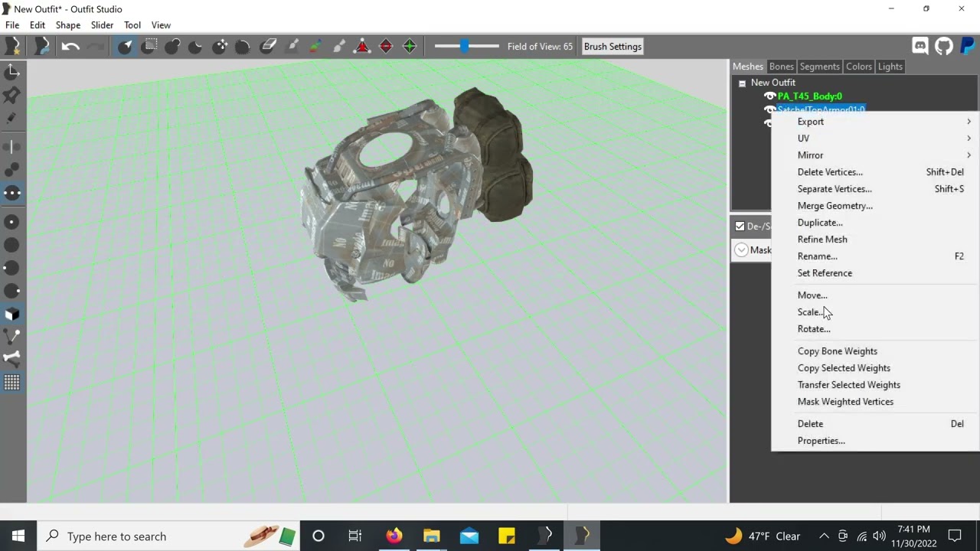The width and height of the screenshot is (980, 551).
Task: Open the Shape menu
Action: click(68, 25)
